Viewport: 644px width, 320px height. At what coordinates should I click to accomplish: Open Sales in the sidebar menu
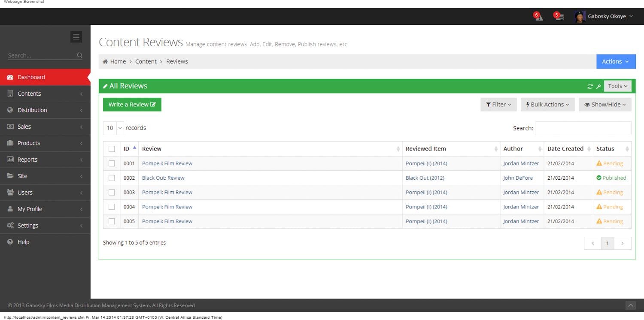(45, 127)
